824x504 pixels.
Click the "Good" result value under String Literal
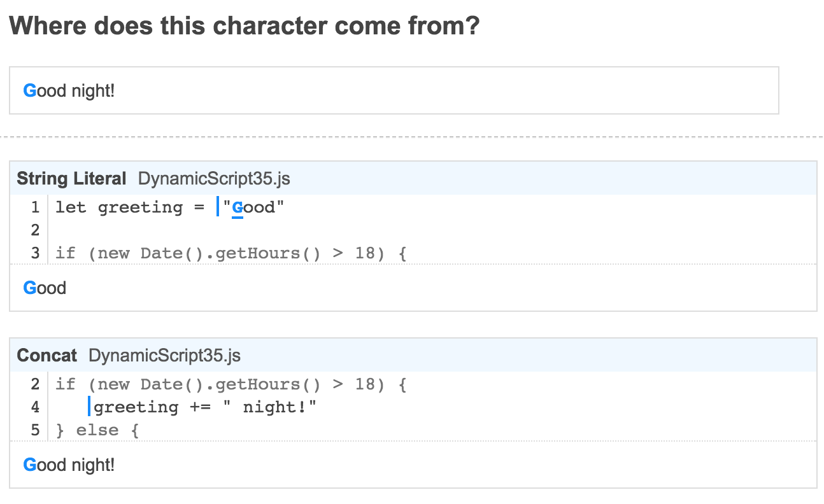(45, 288)
